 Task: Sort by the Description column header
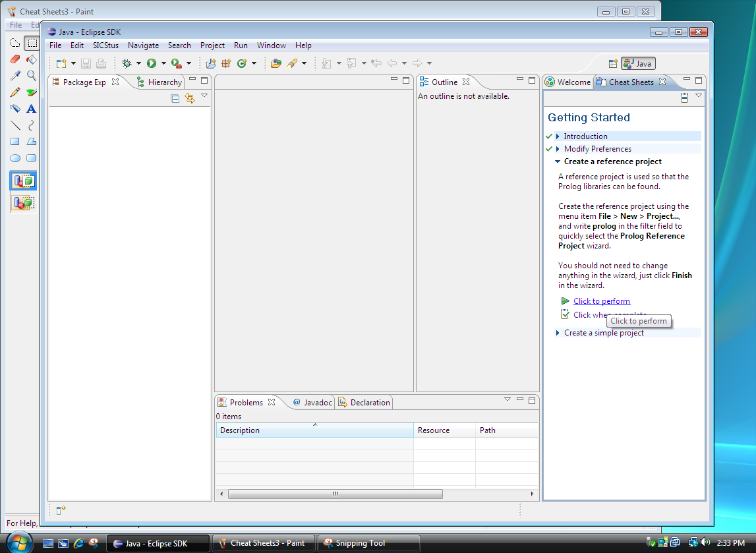315,430
